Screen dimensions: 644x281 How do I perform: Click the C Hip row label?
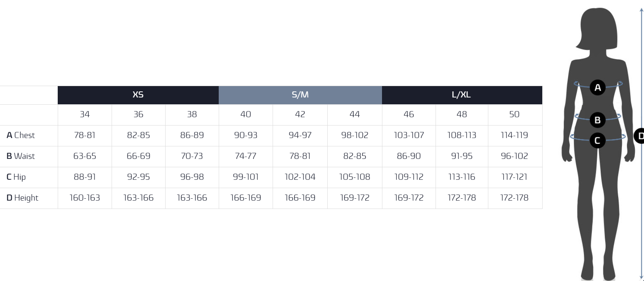(16, 177)
